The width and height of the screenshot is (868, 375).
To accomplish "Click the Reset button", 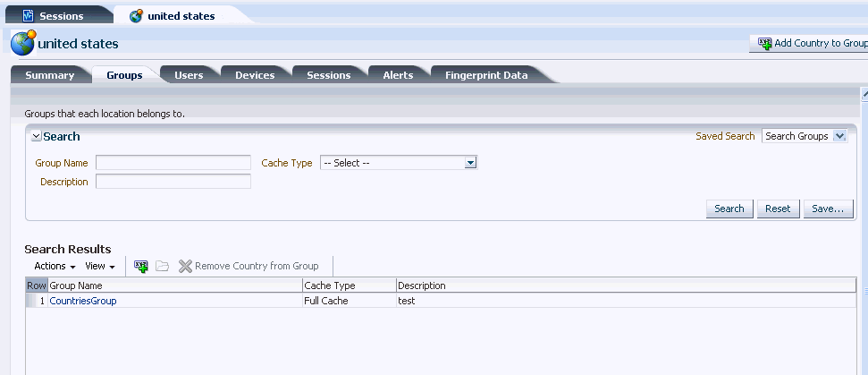I will (x=778, y=209).
